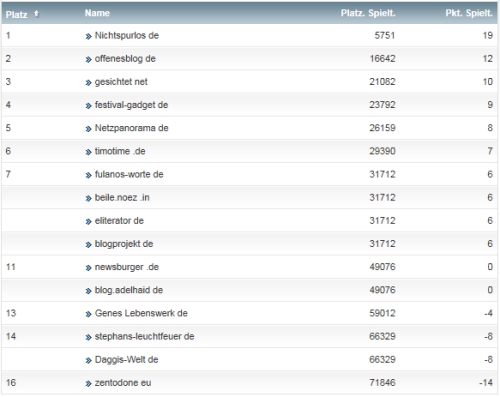Select the value 71846 in zentodone row

[x=382, y=383]
